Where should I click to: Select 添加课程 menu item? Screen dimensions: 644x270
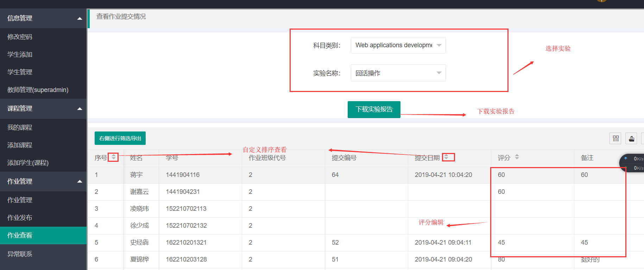[20, 145]
